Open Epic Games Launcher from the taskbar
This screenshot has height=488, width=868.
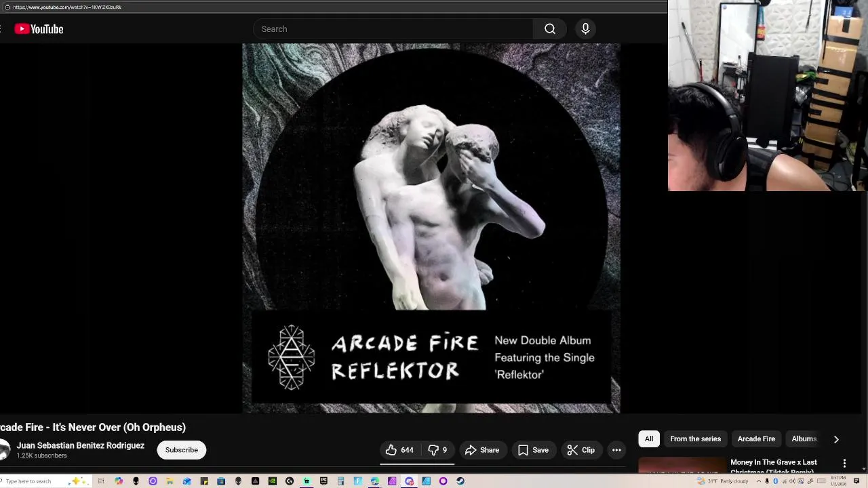point(323,481)
